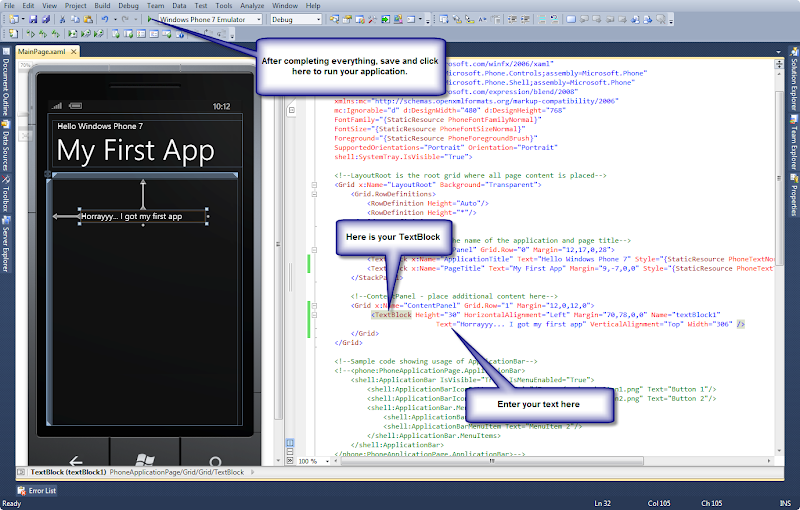
Task: Open the Analyze menu
Action: (x=252, y=5)
